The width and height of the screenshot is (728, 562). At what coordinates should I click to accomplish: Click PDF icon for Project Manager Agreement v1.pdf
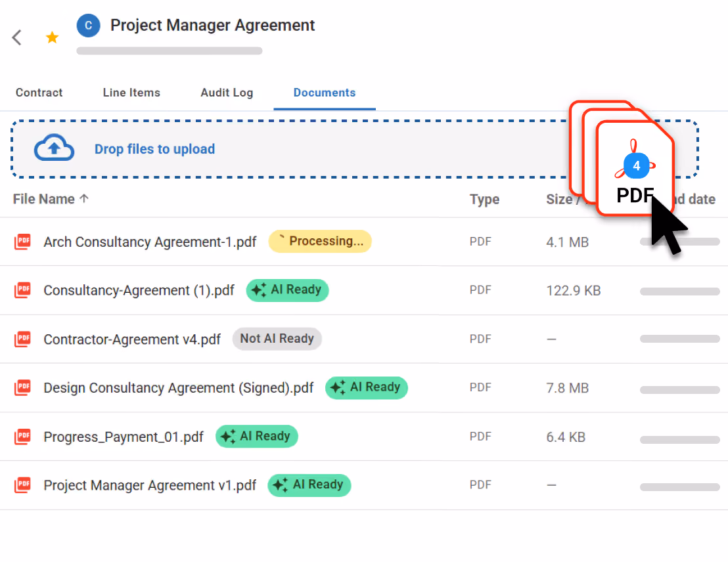pyautogui.click(x=22, y=485)
